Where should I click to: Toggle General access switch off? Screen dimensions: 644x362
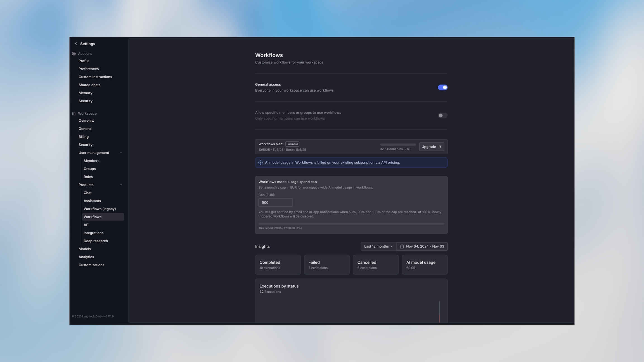pyautogui.click(x=442, y=87)
